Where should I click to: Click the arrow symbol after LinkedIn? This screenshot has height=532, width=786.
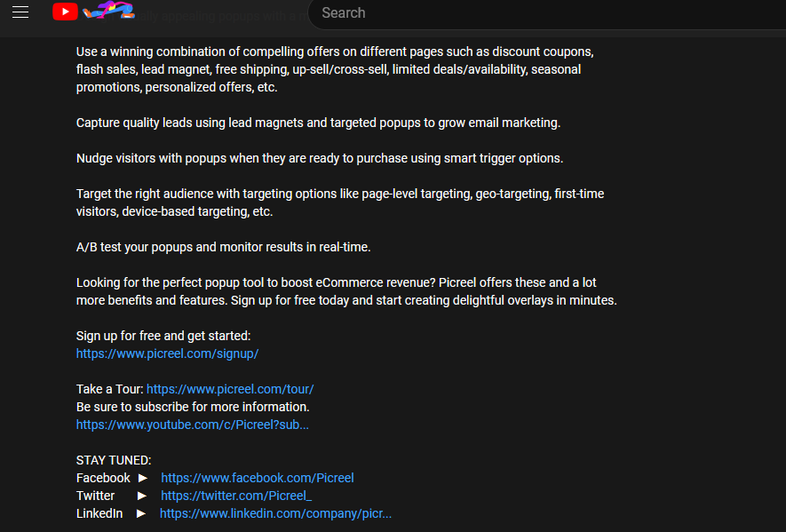(141, 513)
